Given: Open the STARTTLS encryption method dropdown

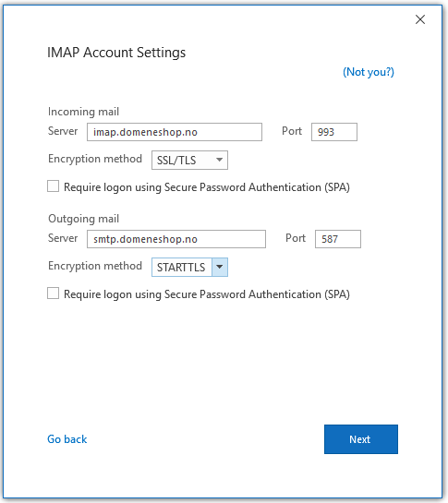Looking at the screenshot, I should [189, 268].
